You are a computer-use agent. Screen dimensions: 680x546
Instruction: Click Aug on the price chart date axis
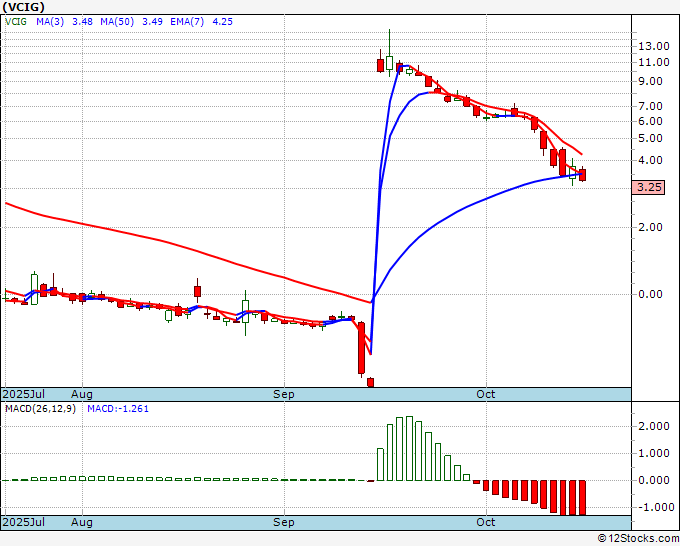[82, 394]
